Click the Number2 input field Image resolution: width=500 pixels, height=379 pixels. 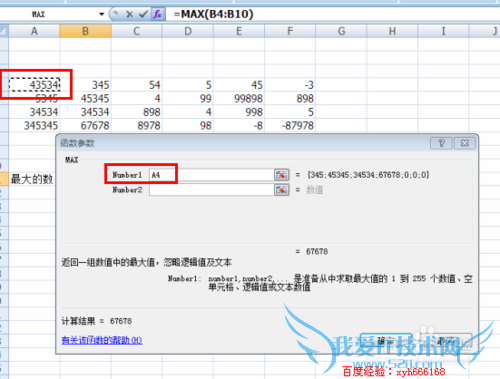coord(212,190)
